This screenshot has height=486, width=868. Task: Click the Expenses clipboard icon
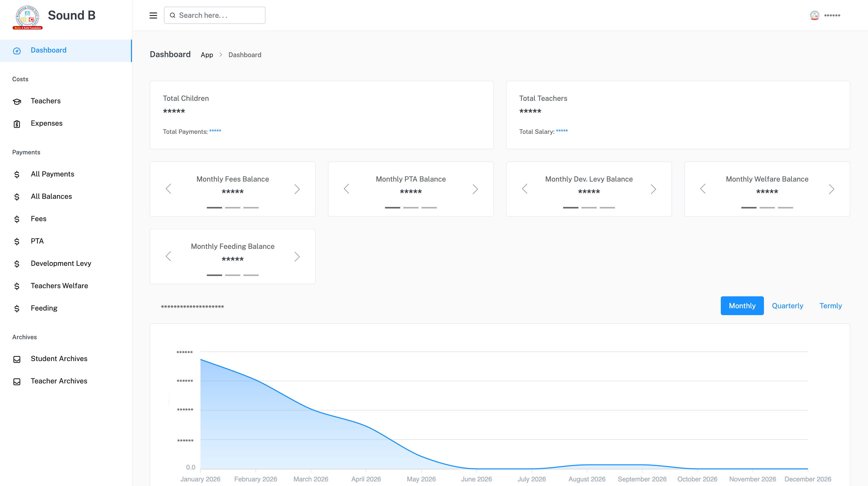coord(17,124)
